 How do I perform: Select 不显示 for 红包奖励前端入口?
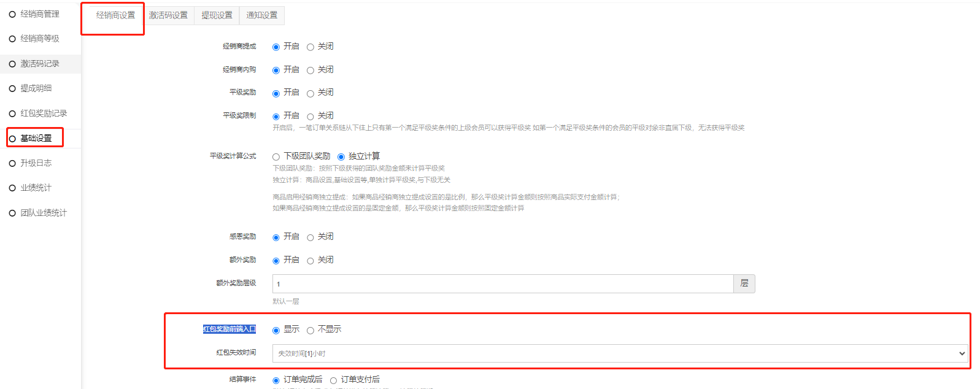tap(311, 331)
